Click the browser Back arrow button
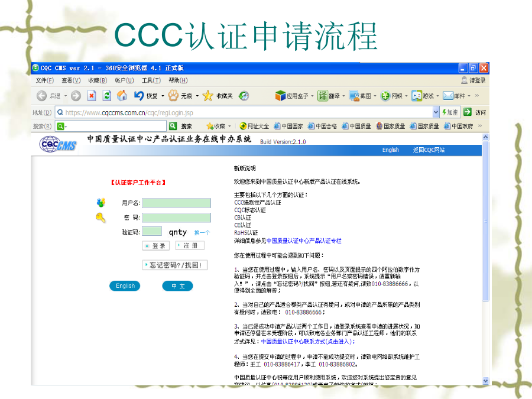 click(41, 96)
